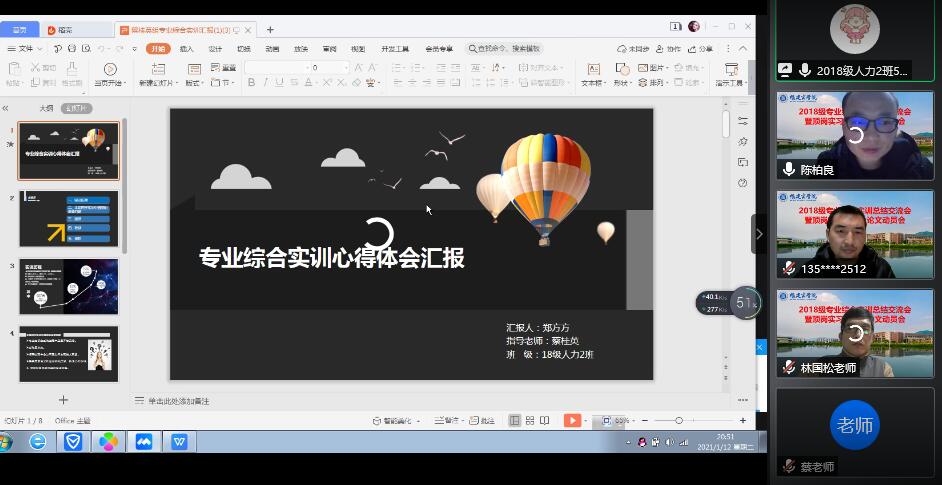
Task: Toggle the normal view mode button
Action: pos(514,421)
